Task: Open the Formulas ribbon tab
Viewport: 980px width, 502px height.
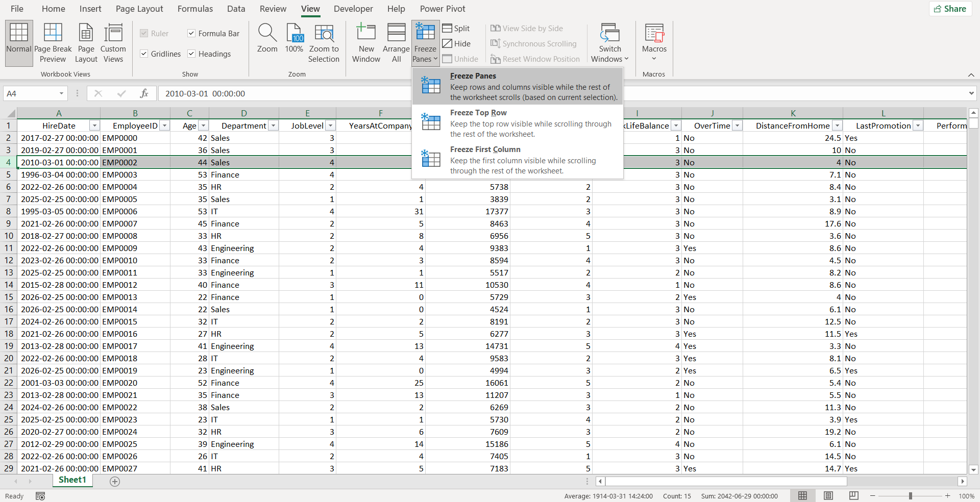Action: [195, 9]
